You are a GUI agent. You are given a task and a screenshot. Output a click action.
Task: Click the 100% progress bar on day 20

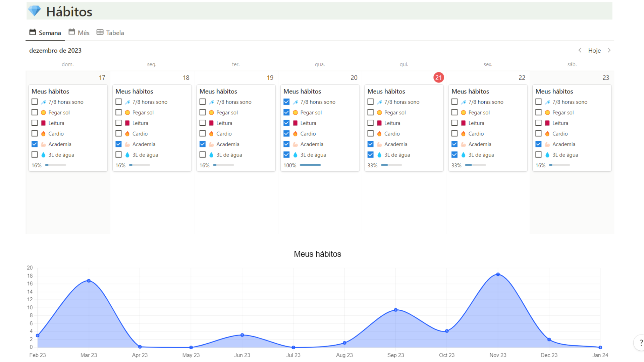[x=310, y=165]
